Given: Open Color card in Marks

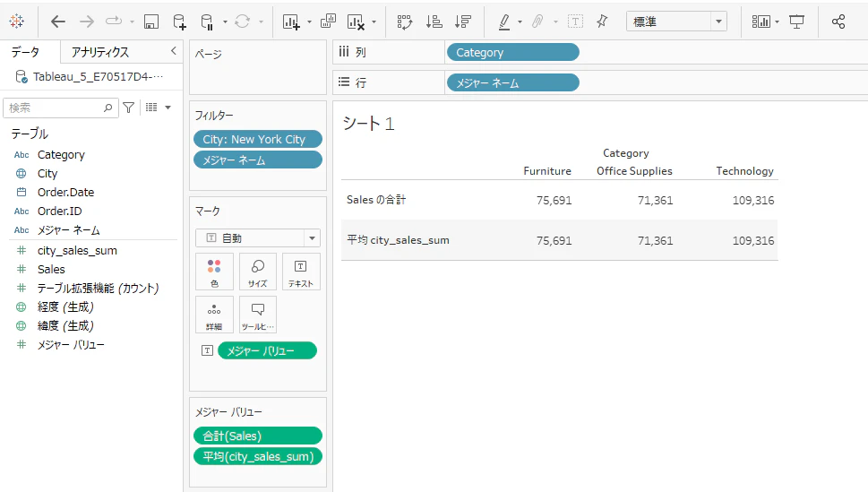Looking at the screenshot, I should point(214,272).
